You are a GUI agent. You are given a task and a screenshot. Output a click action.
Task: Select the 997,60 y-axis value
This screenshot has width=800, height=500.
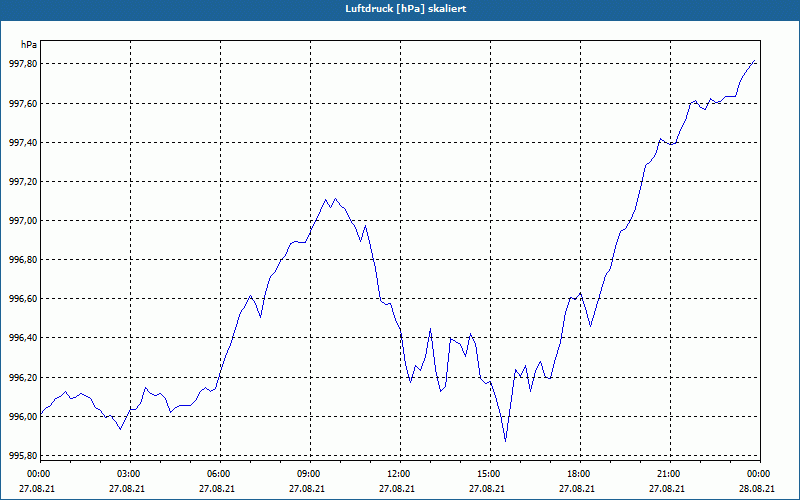[x=23, y=104]
